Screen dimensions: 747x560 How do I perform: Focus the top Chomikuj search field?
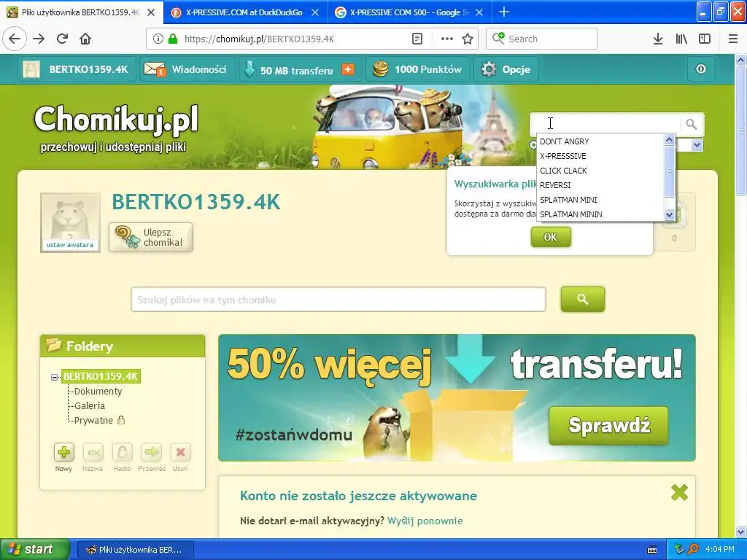(605, 124)
